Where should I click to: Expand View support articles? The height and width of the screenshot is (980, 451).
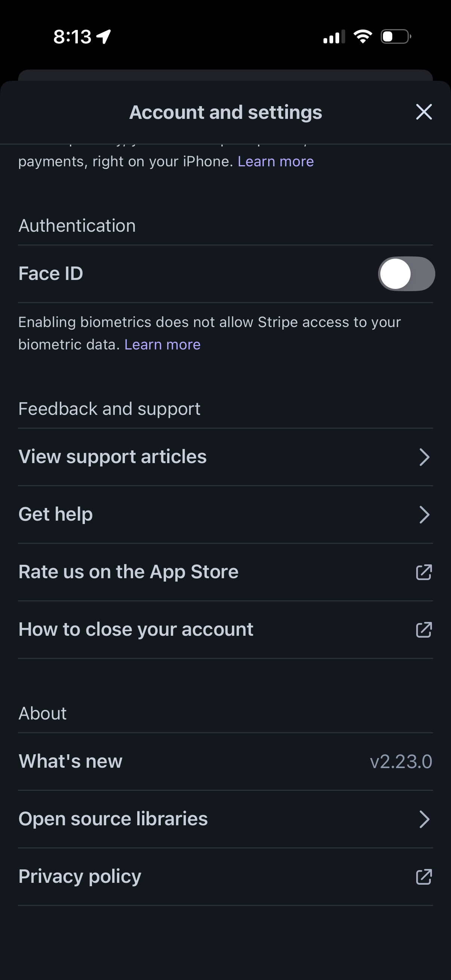click(x=425, y=457)
